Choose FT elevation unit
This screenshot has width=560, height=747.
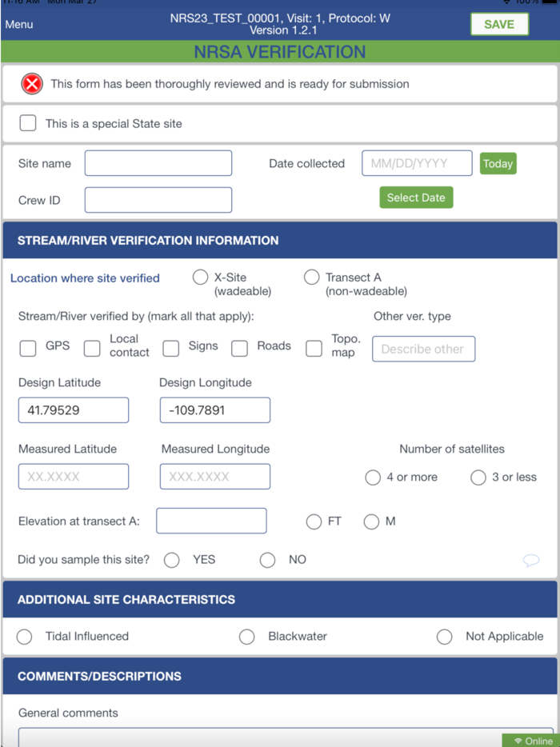tap(314, 521)
